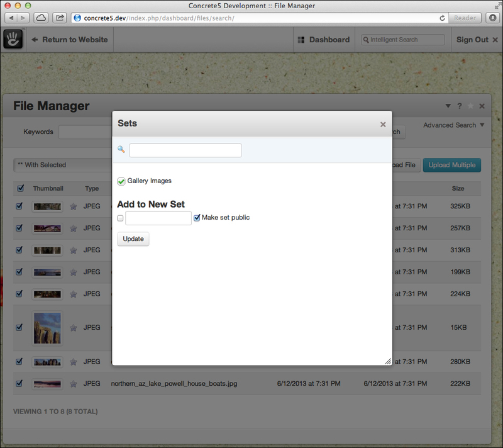Click File Manager help question mark icon
Image resolution: width=503 pixels, height=448 pixels.
pos(460,106)
